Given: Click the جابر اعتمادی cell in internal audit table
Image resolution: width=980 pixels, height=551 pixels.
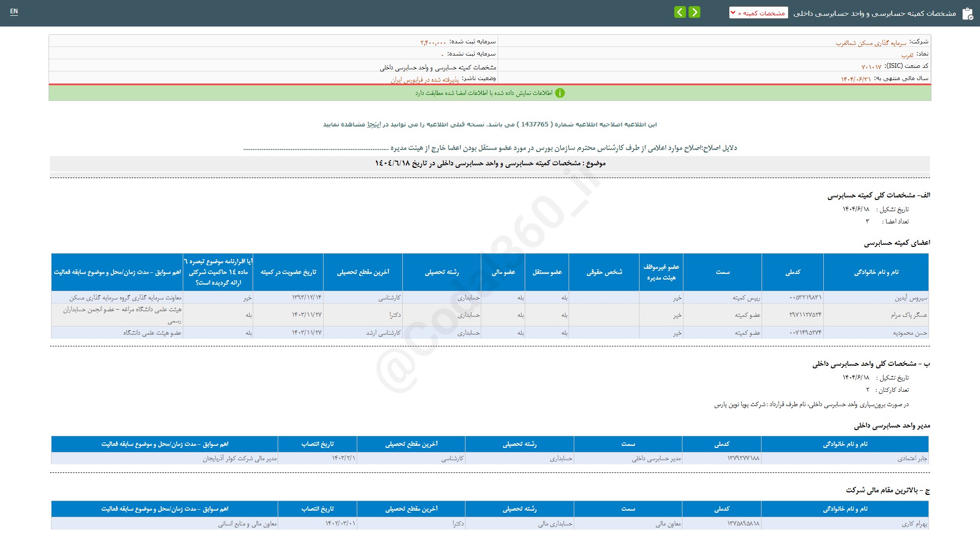Looking at the screenshot, I should pyautogui.click(x=912, y=458).
